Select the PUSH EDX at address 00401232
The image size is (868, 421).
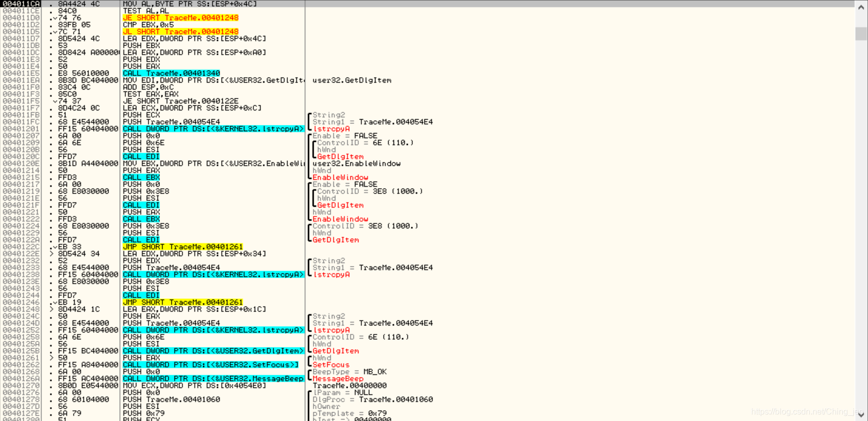tap(141, 261)
